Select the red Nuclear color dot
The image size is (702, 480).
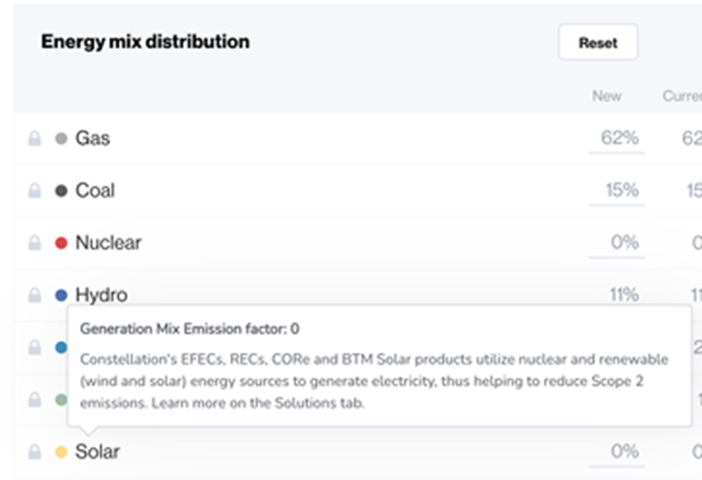61,243
